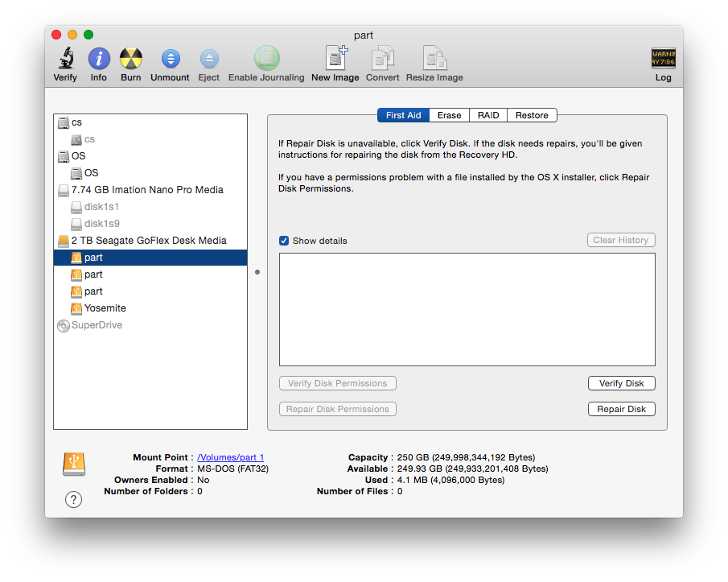Viewport: 728px width, 582px height.
Task: Click the Capacity value 250 GB
Action: (466, 457)
